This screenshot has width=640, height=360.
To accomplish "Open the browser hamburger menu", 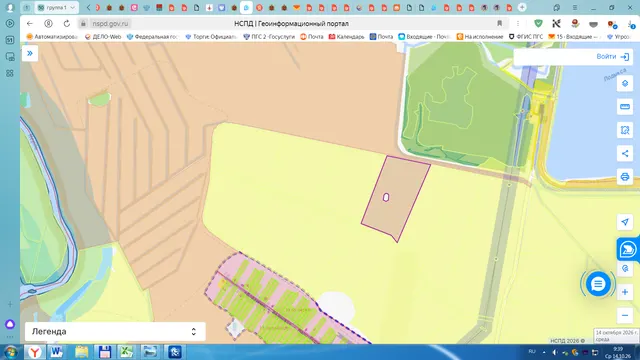I will point(575,7).
